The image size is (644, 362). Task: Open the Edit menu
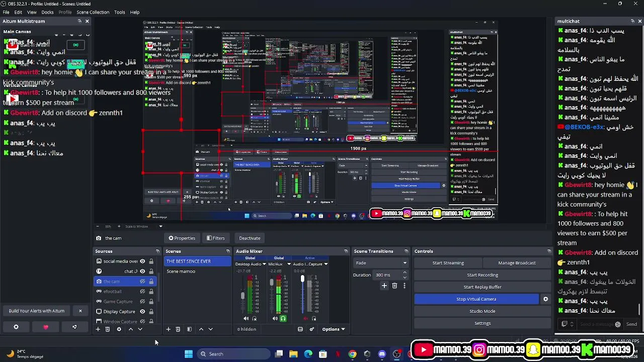pyautogui.click(x=18, y=12)
